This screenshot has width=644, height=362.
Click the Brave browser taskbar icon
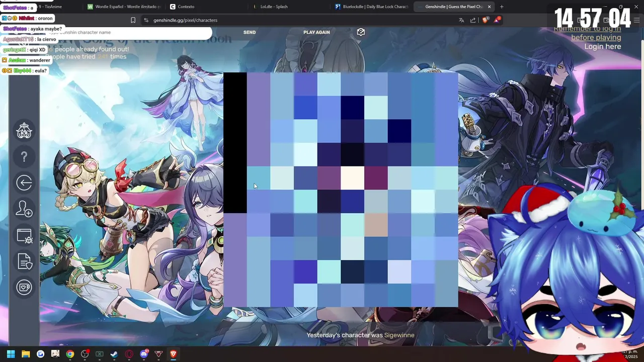pos(174,354)
